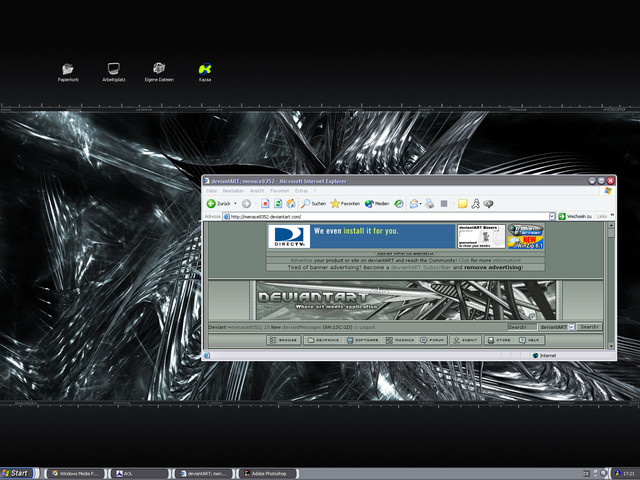Open the Mosaics navigation button
Viewport: 640px width, 480px height.
pos(400,340)
